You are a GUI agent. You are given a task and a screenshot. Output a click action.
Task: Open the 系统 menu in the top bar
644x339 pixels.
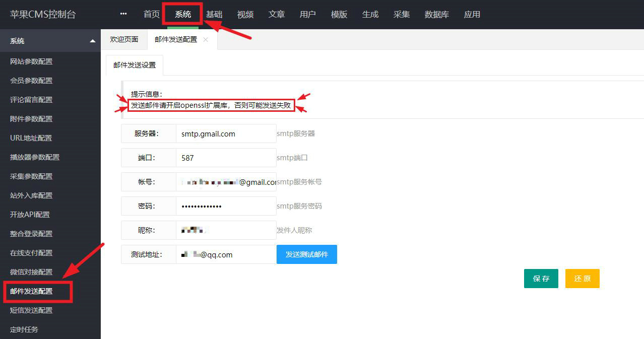point(182,14)
